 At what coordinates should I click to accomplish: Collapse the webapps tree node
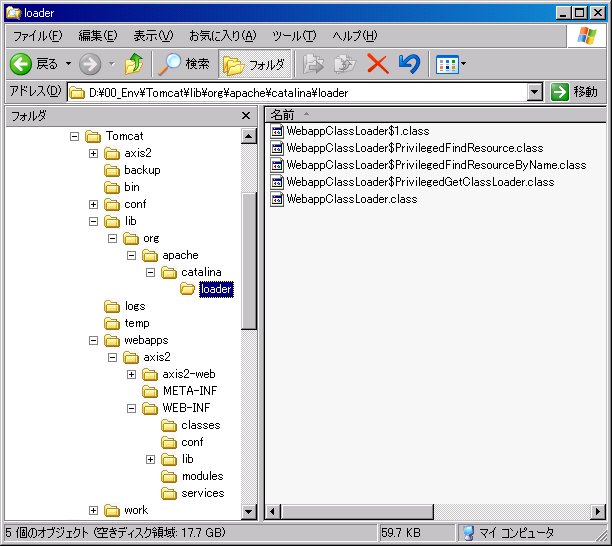[93, 341]
